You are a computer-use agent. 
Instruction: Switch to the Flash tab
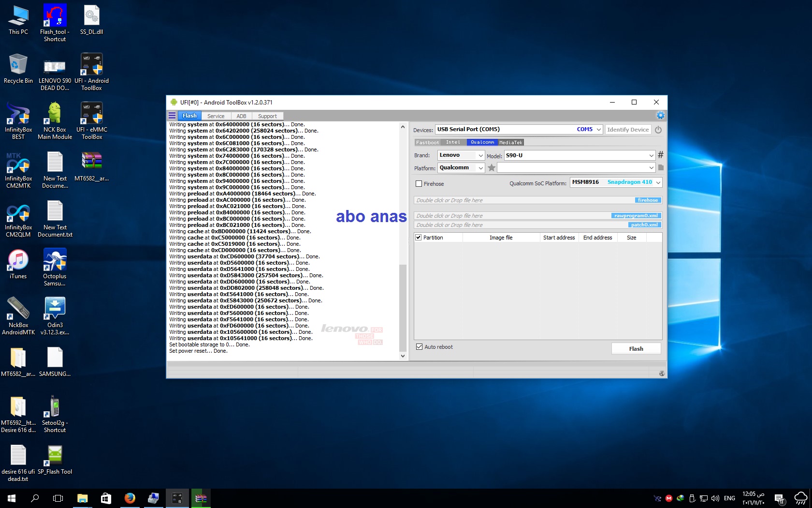click(x=189, y=116)
